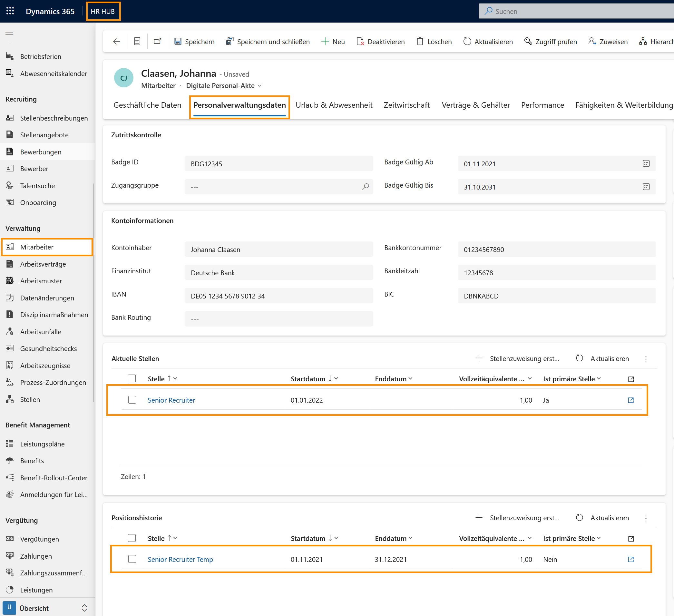Open the Dynamics 365 app launcher grid
Viewport: 674px width, 616px height.
10,11
